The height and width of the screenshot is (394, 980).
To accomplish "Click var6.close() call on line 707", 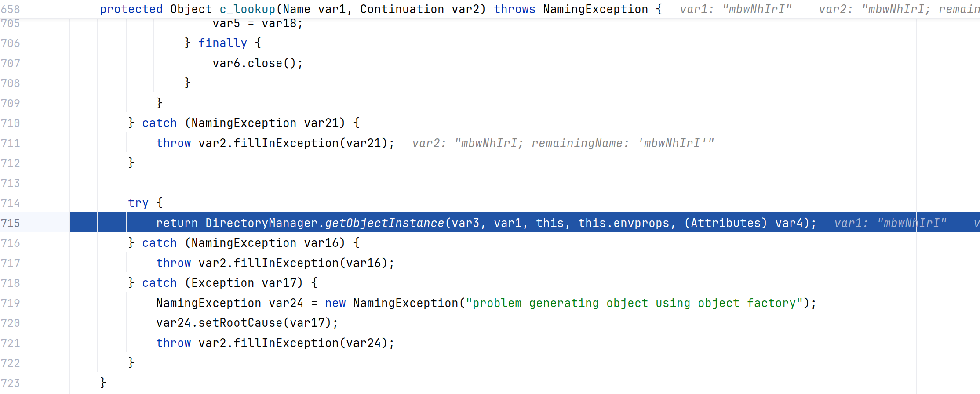I will click(258, 63).
